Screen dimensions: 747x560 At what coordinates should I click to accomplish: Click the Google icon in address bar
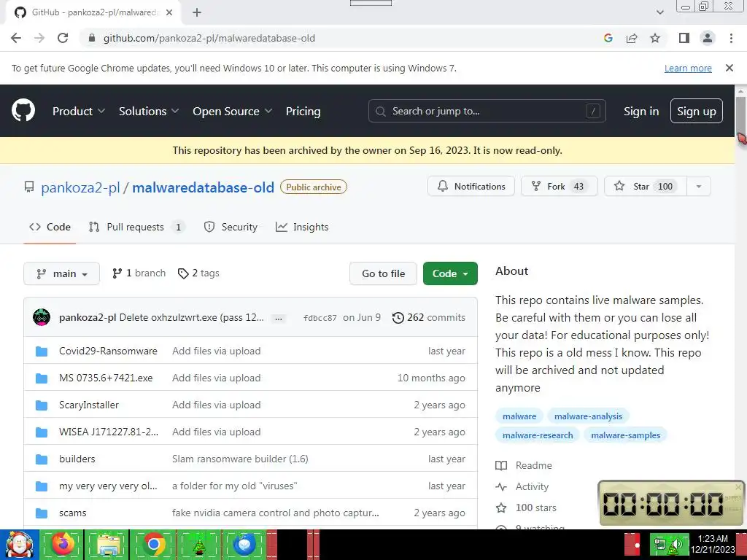pos(608,38)
